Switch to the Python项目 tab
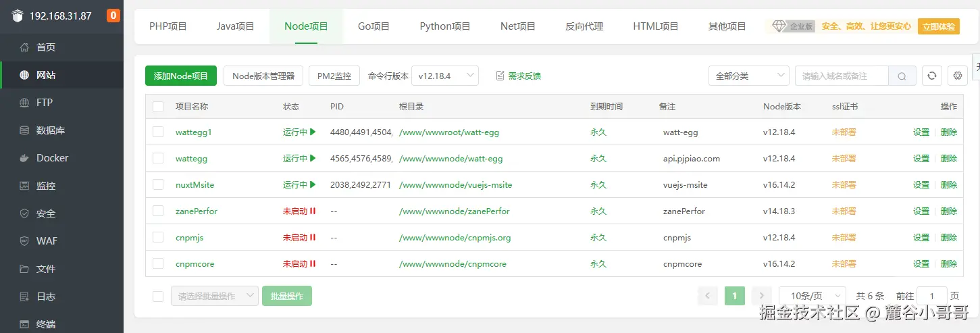Viewport: 980px width, 333px height. tap(445, 26)
